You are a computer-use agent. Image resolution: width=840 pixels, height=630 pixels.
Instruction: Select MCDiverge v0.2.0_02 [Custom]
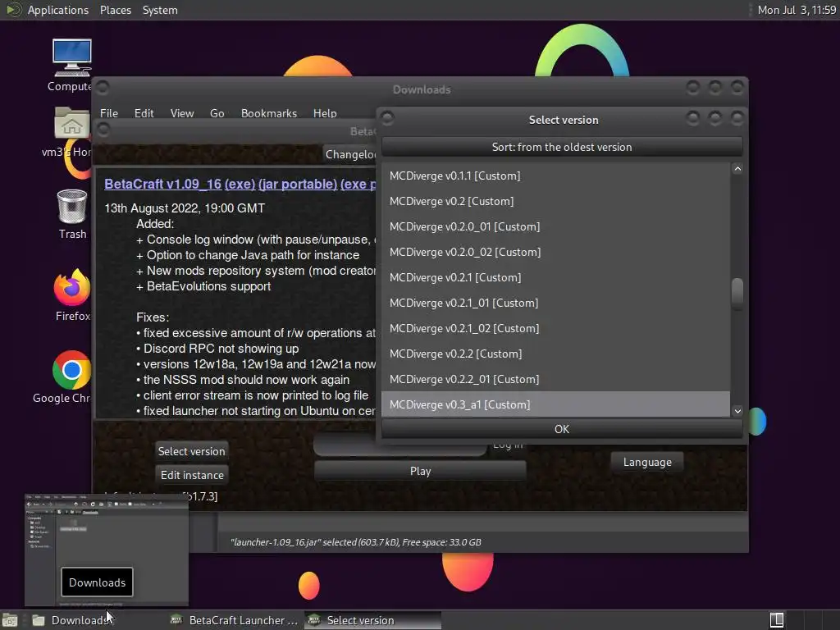pos(555,252)
